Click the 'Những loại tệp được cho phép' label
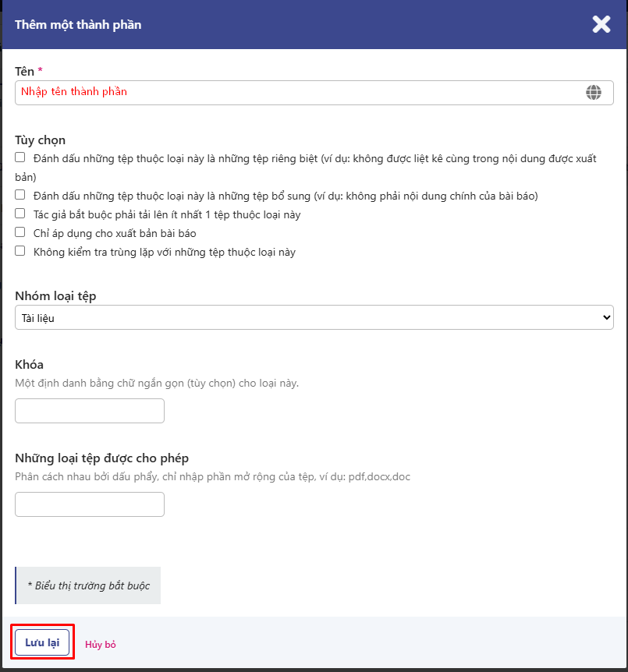Image resolution: width=628 pixels, height=672 pixels. click(x=101, y=458)
